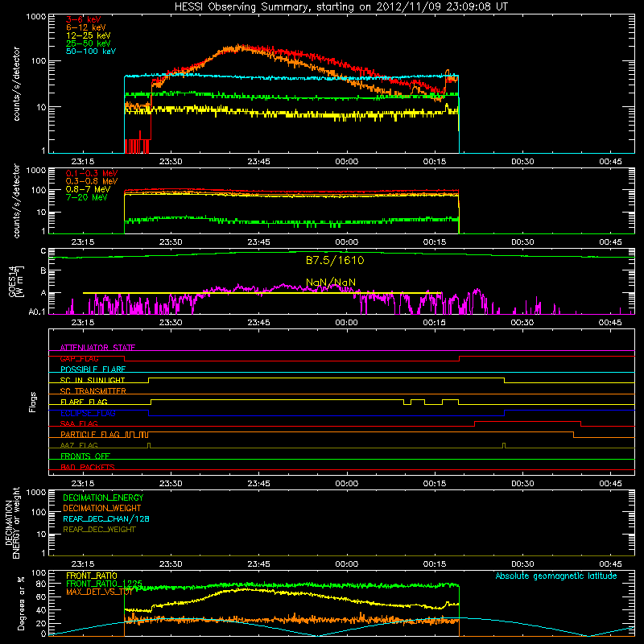Click the FRONT_RATIO legend label
The height and width of the screenshot is (644, 644).
coord(92,576)
